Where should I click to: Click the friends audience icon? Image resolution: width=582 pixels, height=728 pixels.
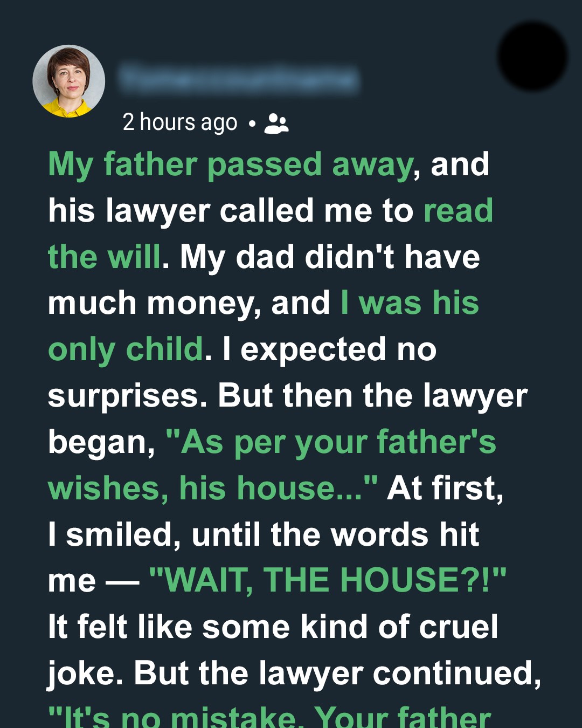tap(276, 123)
